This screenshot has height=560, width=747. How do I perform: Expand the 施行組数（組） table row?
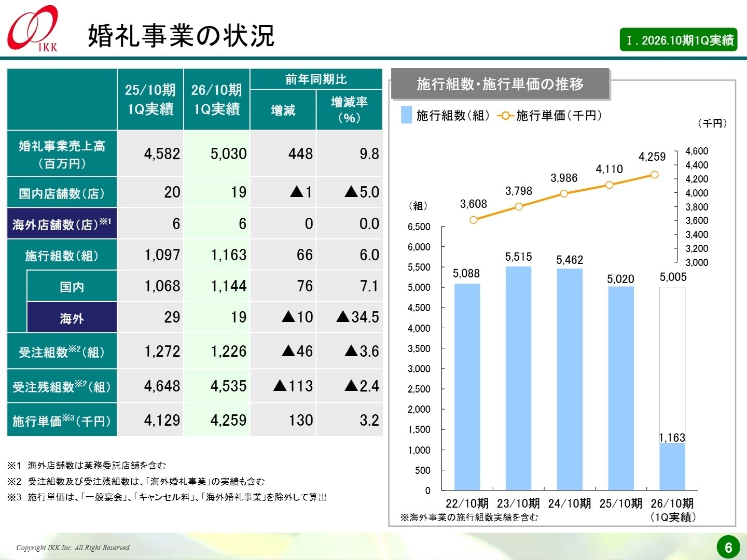pyautogui.click(x=62, y=255)
